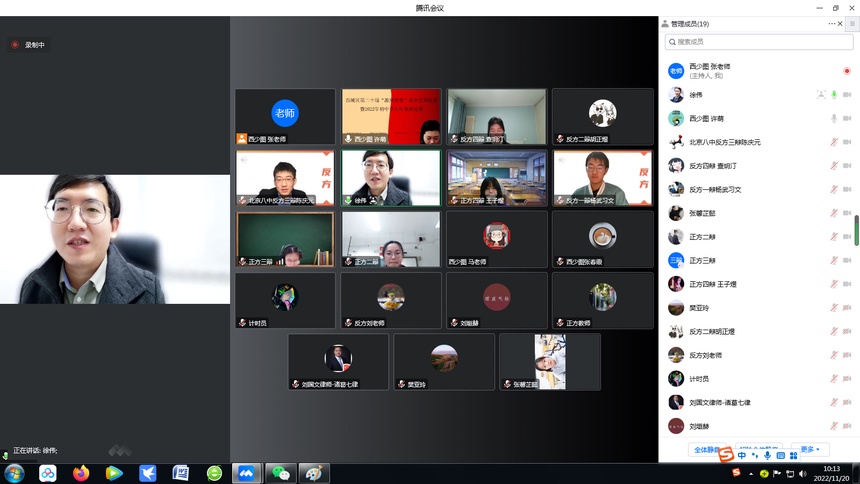Toggle microphone for 西少图 许萌 in the list
The image size is (860, 484).
point(834,118)
